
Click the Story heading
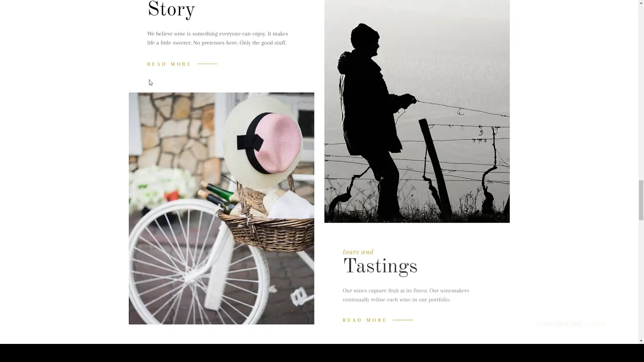point(171,10)
